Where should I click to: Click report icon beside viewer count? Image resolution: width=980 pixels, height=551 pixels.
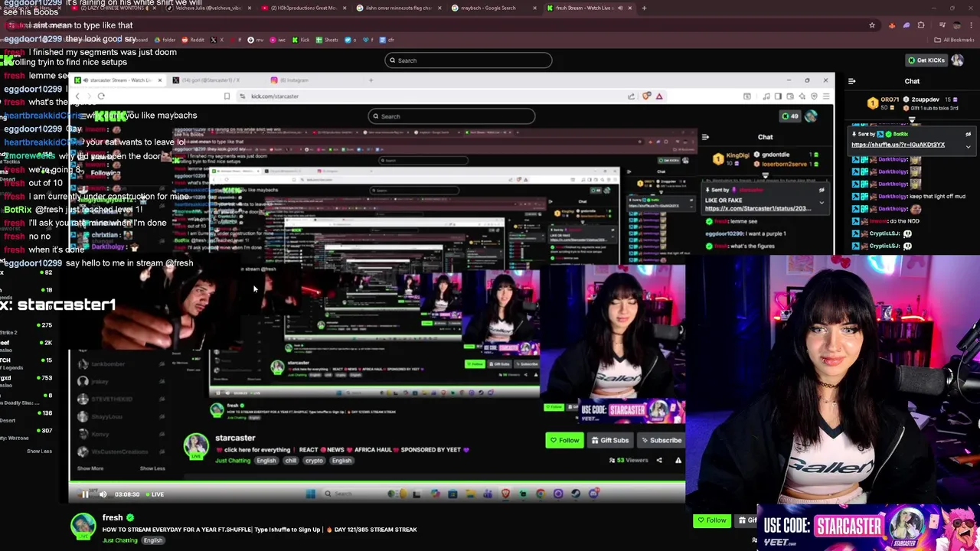click(x=678, y=460)
